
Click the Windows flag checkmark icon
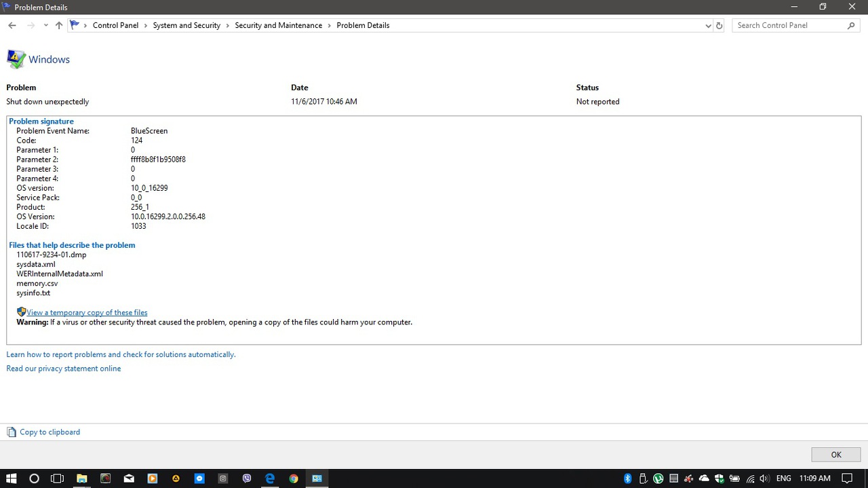point(16,59)
